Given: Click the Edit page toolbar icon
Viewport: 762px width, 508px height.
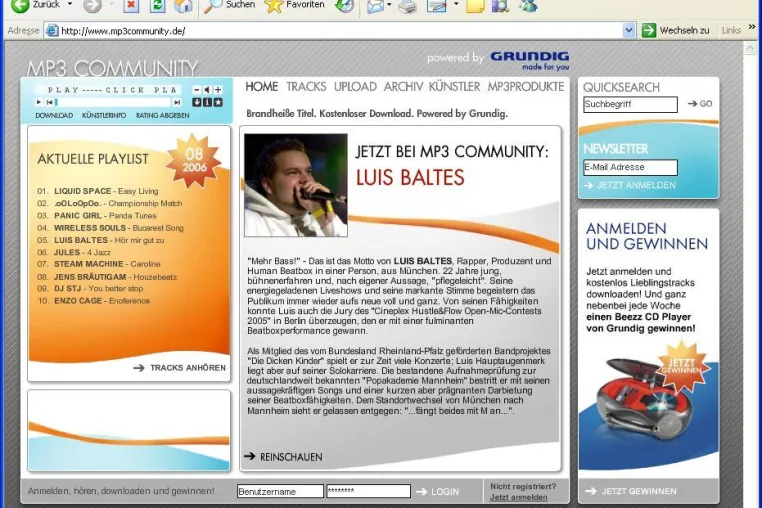Looking at the screenshot, I should (x=436, y=5).
